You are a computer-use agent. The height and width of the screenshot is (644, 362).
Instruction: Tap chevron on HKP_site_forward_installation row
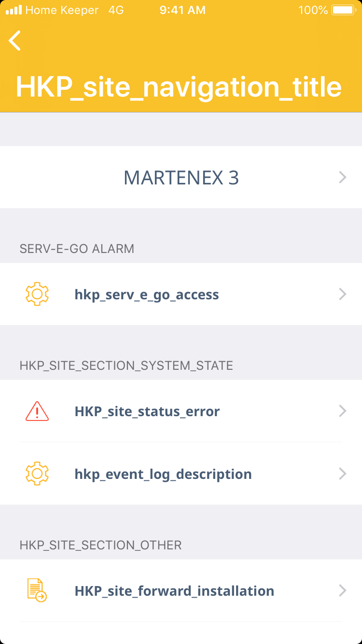coord(343,591)
